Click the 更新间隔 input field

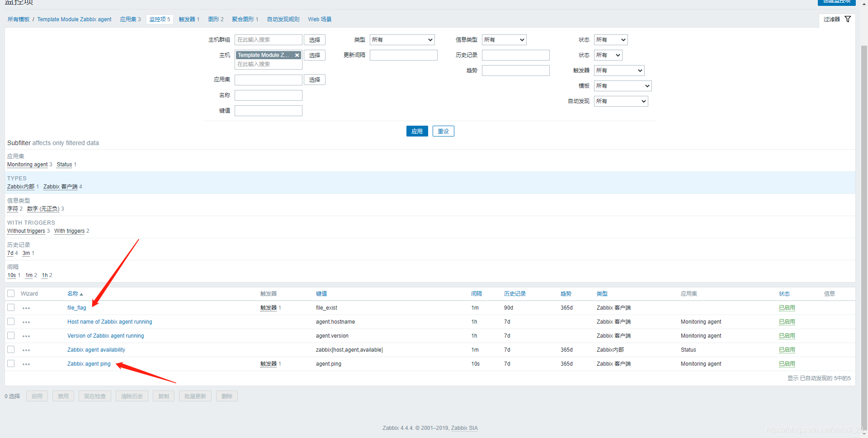[x=403, y=55]
